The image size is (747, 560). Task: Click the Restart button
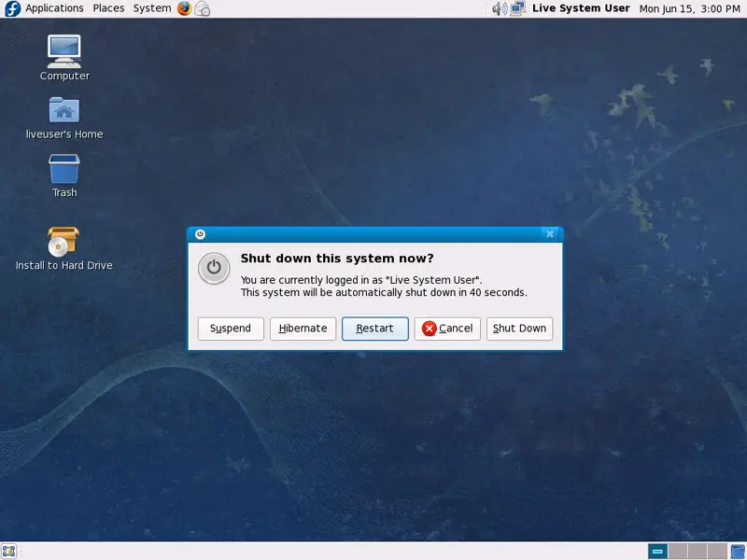click(x=375, y=329)
